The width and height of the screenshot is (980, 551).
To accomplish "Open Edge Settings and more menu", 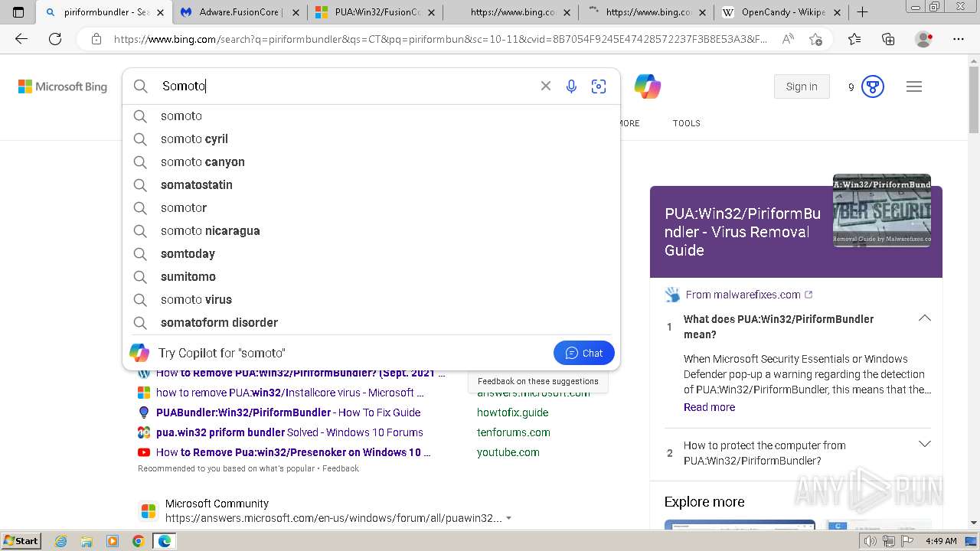I will [x=959, y=39].
